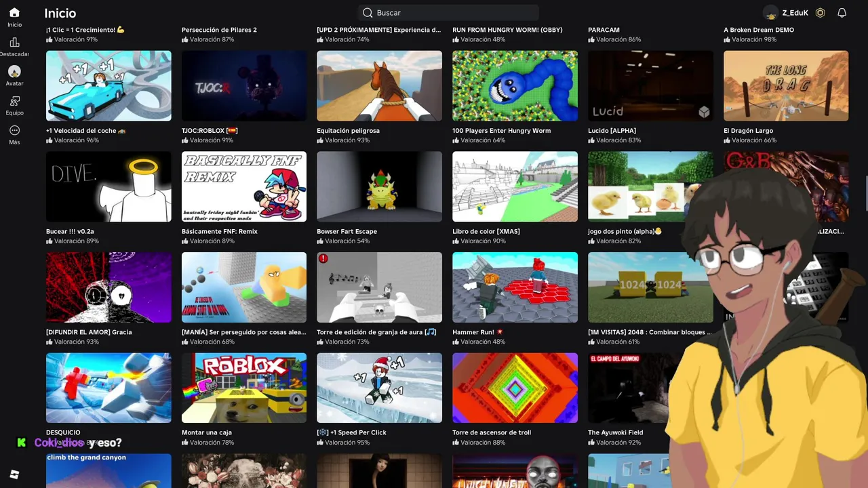Image resolution: width=868 pixels, height=488 pixels.
Task: Click the [UPD 2 PRÓXIMAMENTE] Experiencia title
Action: point(379,30)
